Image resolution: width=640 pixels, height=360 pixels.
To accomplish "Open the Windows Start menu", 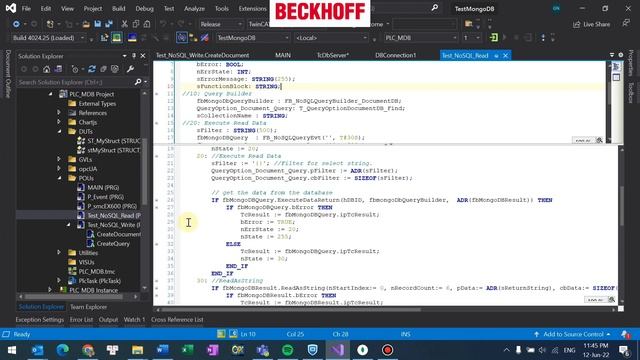I will (x=12, y=350).
